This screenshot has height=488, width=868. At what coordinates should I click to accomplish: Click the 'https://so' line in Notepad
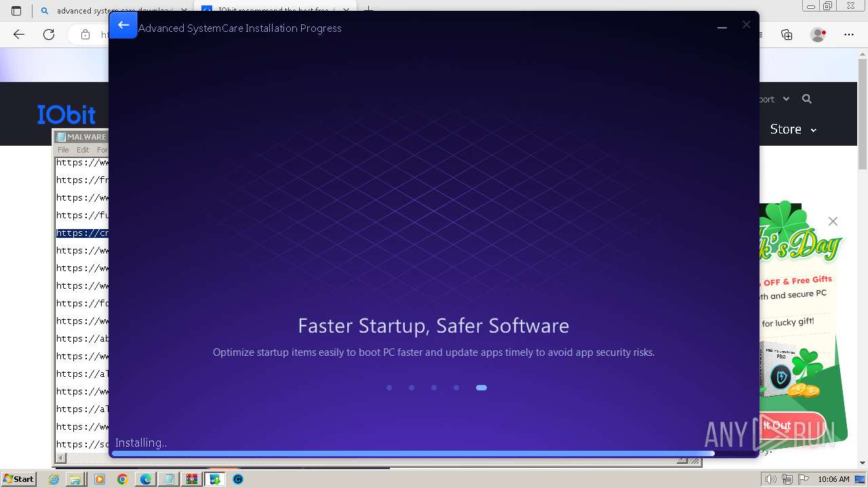point(82,445)
